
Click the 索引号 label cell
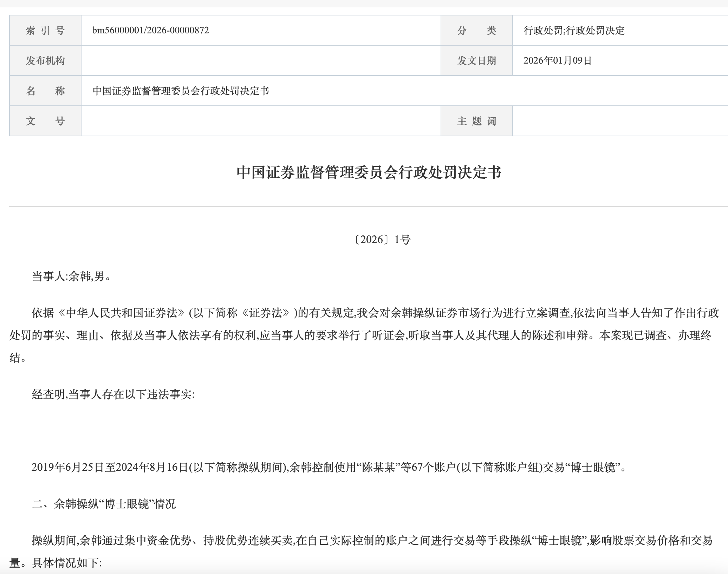point(45,31)
